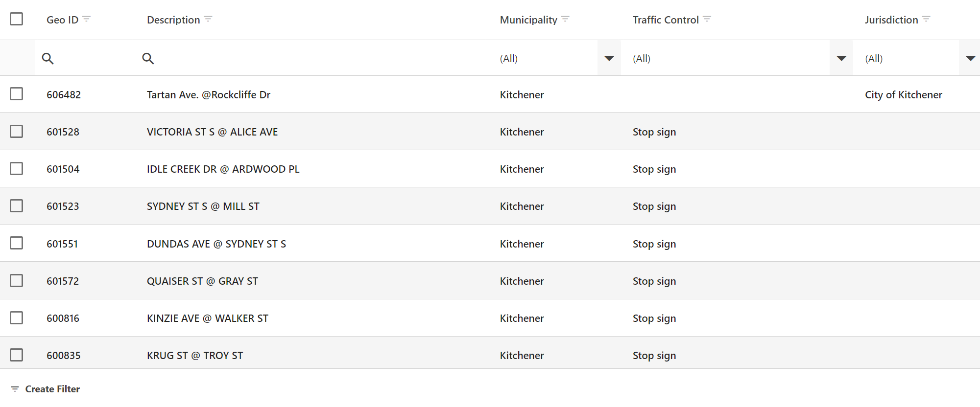Click the Description column filter icon
Screen dimensions: 980x407
coord(208,19)
